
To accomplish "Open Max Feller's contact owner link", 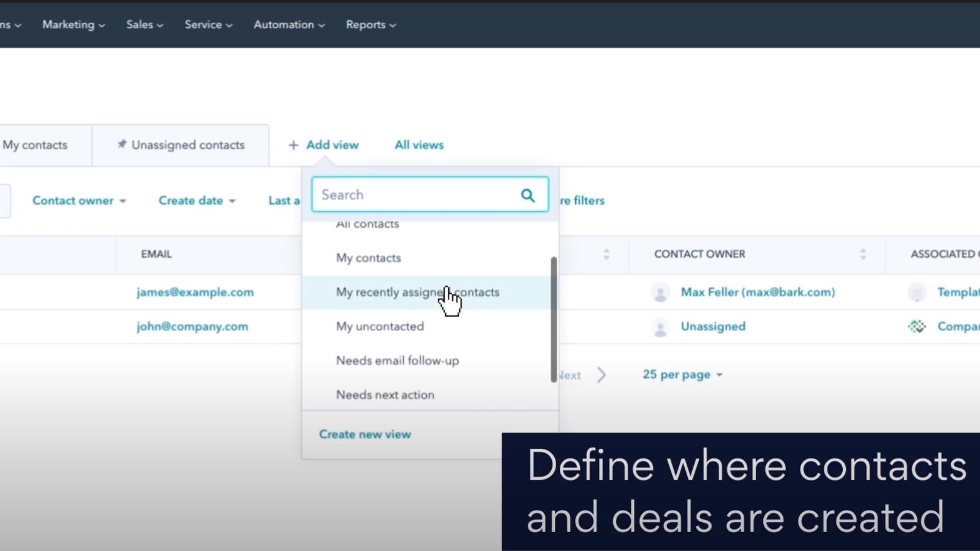I will coord(757,292).
